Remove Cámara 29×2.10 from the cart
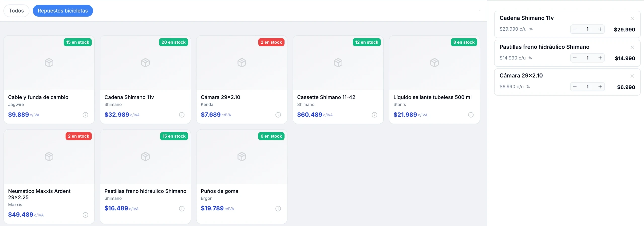Image resolution: width=644 pixels, height=226 pixels. tap(632, 76)
